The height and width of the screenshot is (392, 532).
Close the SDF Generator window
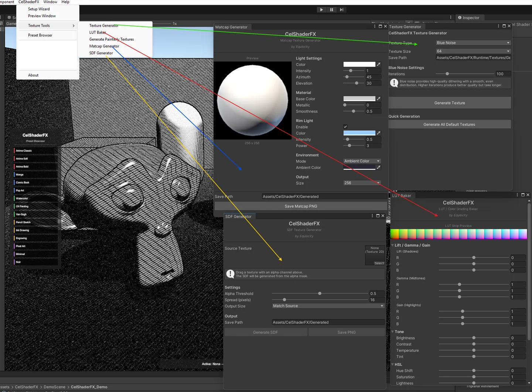[383, 216]
